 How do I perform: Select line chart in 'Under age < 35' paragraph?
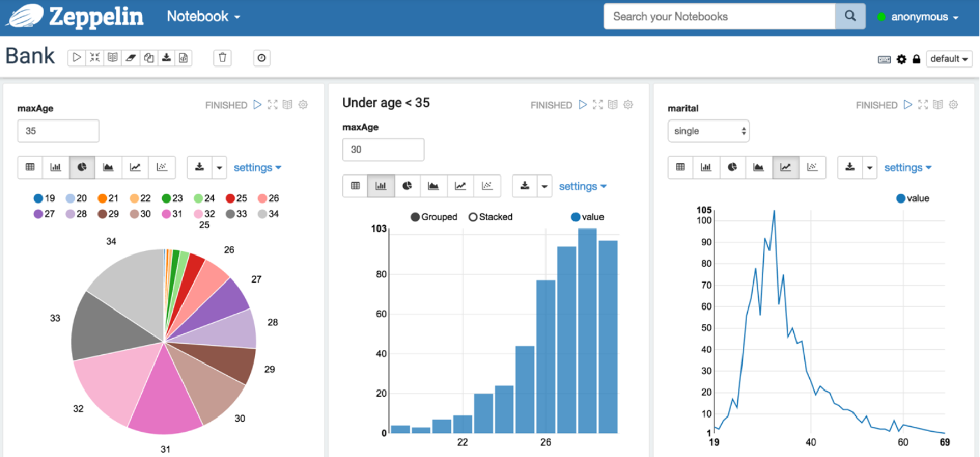460,186
